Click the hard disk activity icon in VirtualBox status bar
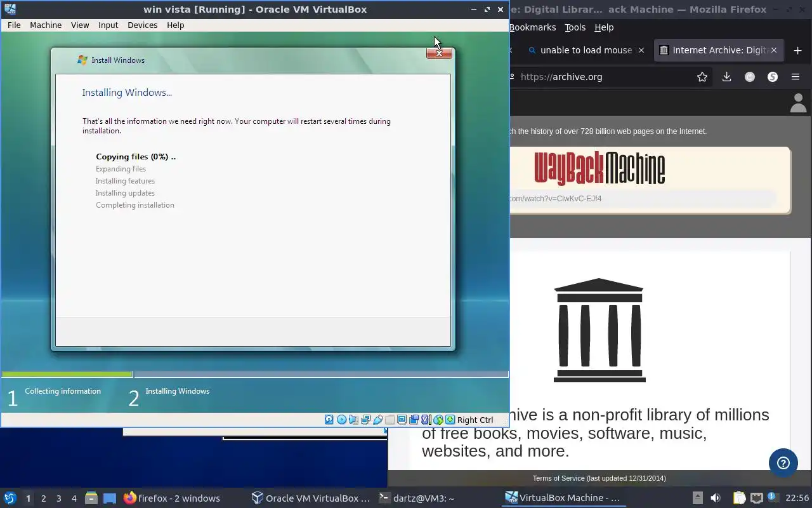812x508 pixels. tap(329, 420)
